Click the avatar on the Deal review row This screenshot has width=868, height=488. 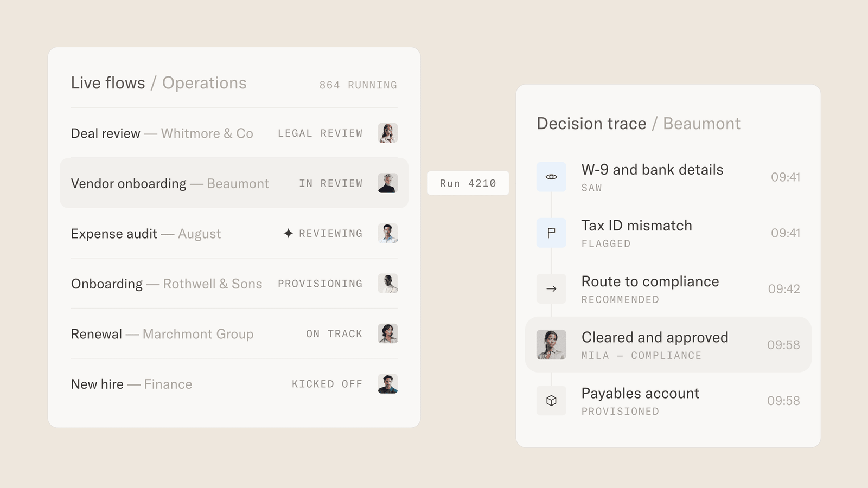387,133
